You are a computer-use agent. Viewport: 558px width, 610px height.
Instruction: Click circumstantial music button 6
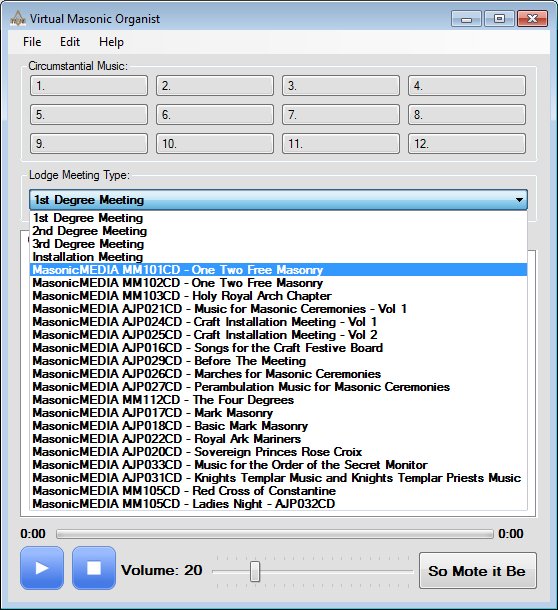(215, 115)
